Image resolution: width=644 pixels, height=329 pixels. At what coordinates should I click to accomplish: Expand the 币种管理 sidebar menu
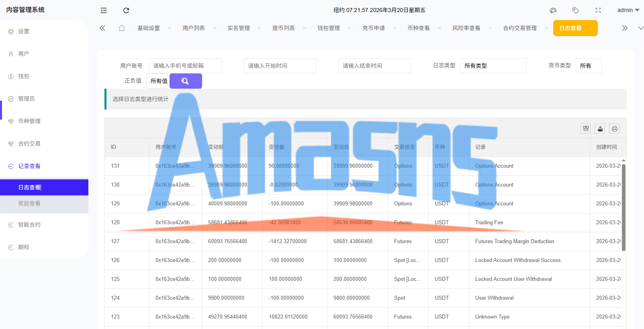pos(44,121)
